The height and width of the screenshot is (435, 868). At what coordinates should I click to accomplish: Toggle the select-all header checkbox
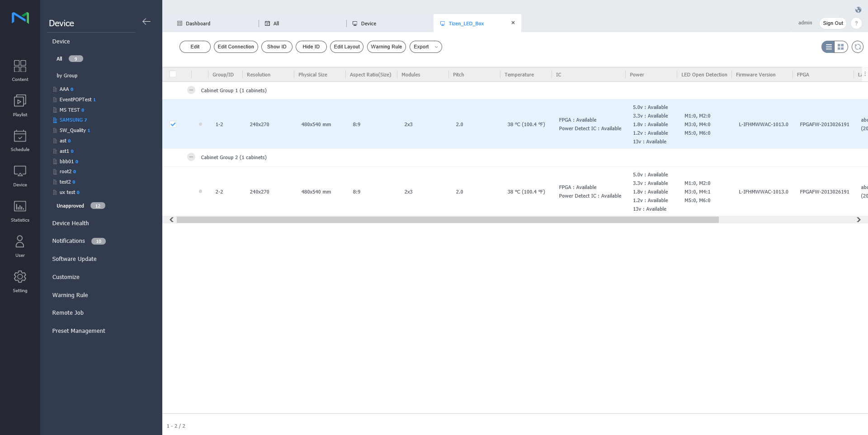pos(173,74)
